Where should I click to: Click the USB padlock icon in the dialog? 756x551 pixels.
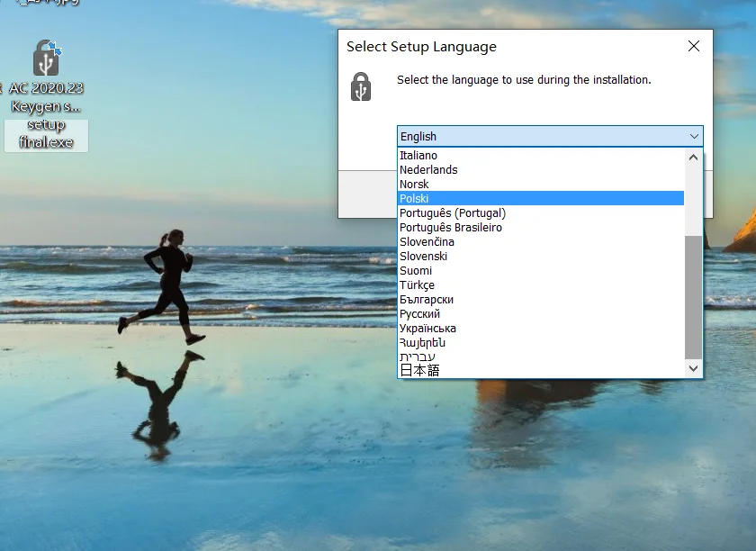click(361, 86)
